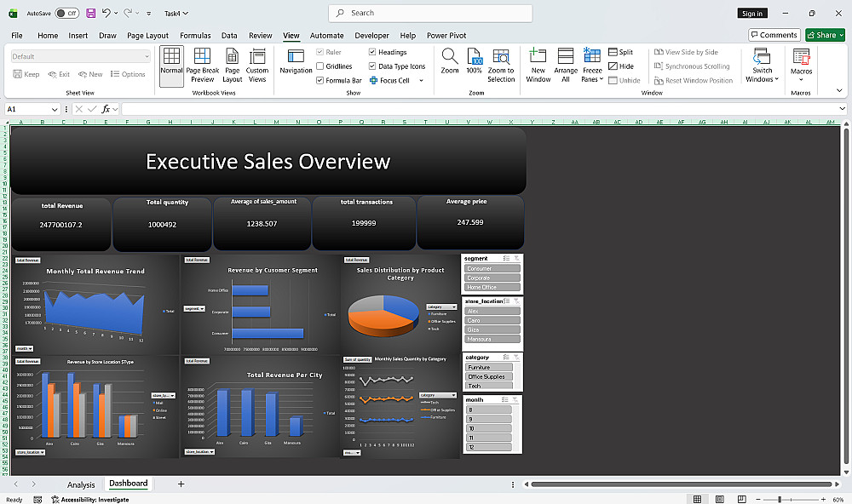Switch to Page Layout view

(x=232, y=66)
